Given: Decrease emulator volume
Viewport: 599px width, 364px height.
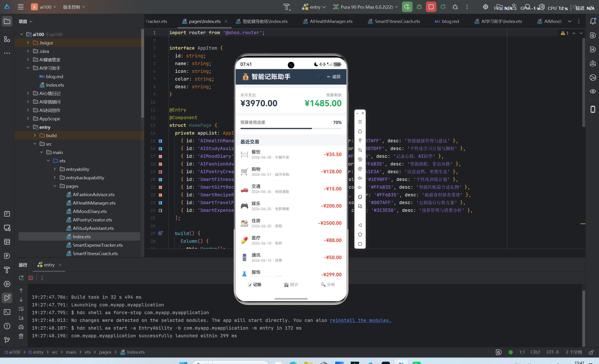Looking at the screenshot, I should click(360, 187).
